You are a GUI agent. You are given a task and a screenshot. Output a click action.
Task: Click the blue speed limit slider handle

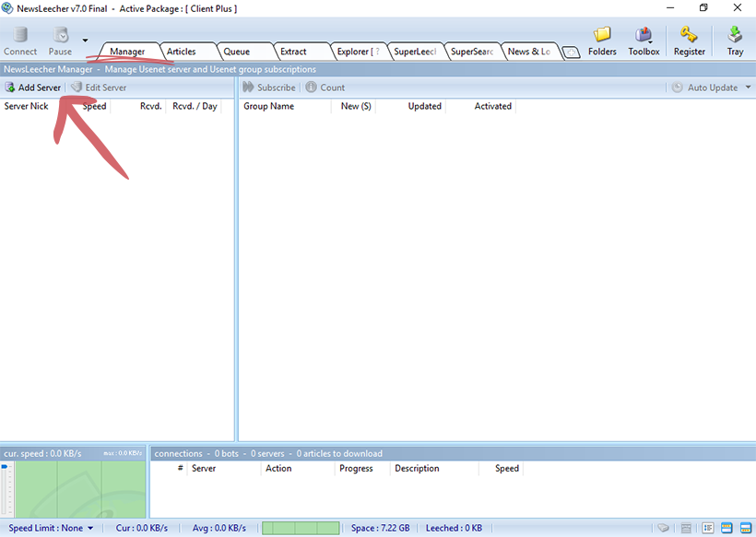5,466
